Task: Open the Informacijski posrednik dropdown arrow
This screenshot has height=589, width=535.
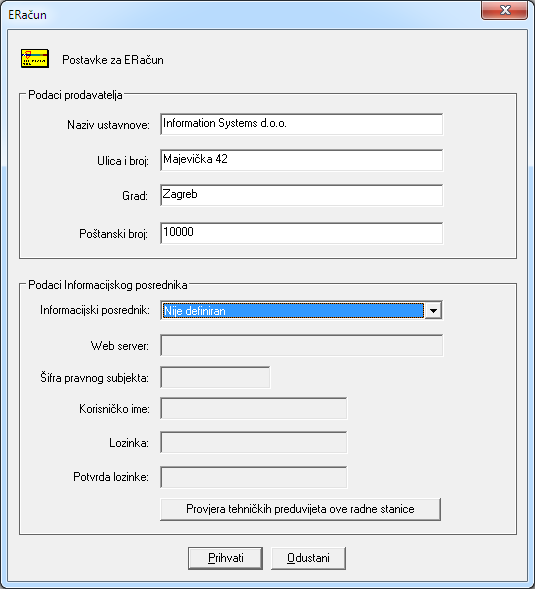Action: click(x=433, y=310)
